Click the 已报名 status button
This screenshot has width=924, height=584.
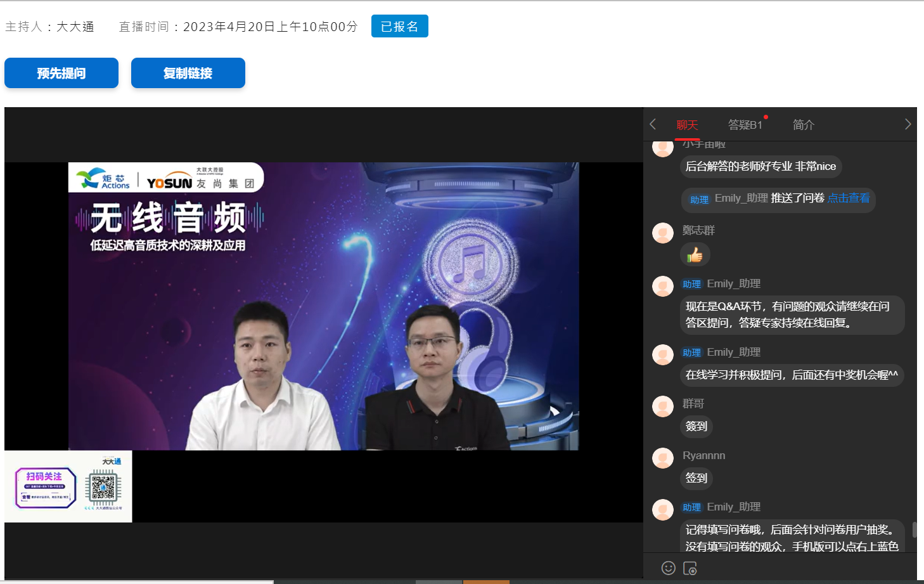(400, 26)
